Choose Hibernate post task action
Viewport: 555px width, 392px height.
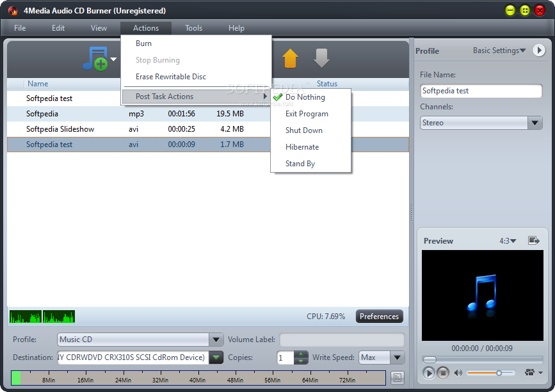tap(310, 147)
